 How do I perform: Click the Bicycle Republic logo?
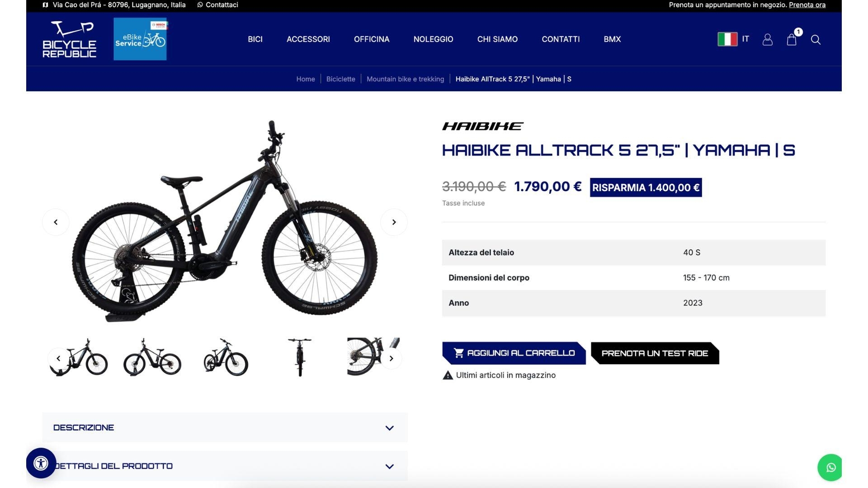[69, 39]
